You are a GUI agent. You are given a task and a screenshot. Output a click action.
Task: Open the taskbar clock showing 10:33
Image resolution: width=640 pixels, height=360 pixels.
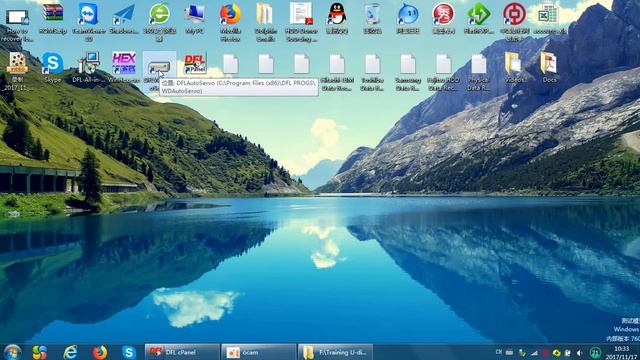pyautogui.click(x=622, y=353)
